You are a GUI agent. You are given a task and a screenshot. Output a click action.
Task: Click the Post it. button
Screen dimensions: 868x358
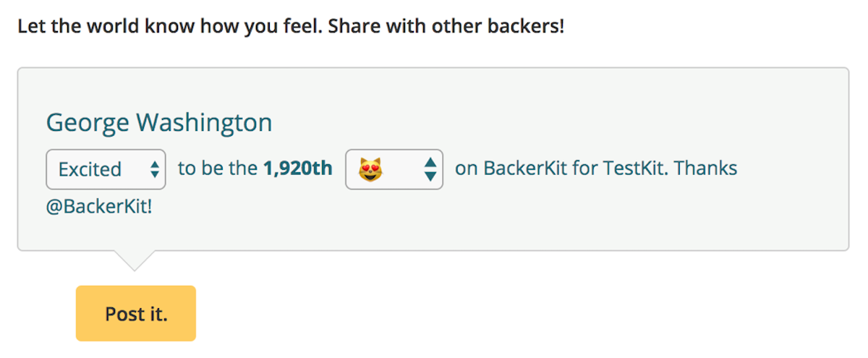coord(136,313)
